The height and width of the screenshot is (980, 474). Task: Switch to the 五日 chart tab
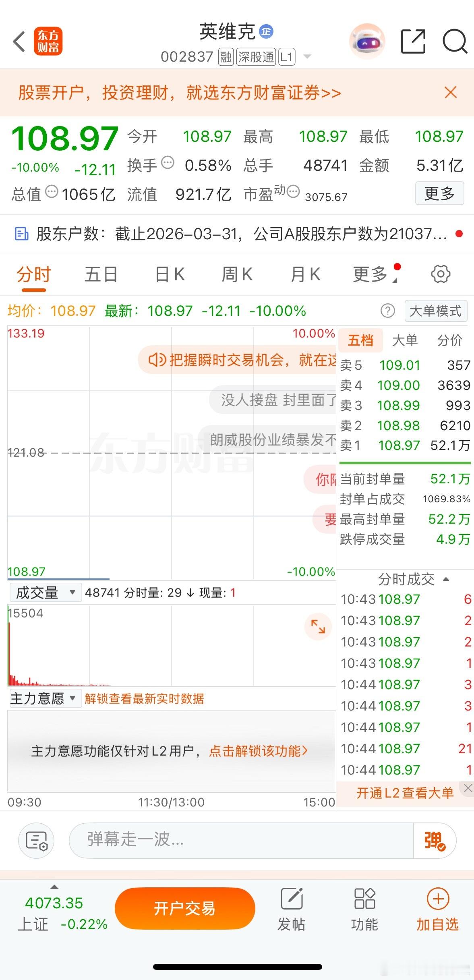pos(101,275)
